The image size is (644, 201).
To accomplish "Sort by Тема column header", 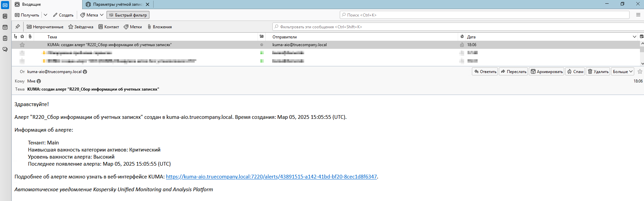I will pos(52,37).
